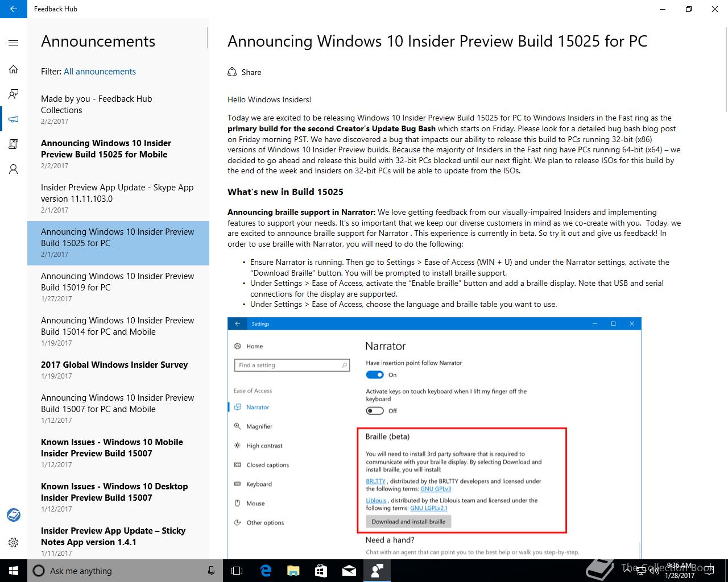
Task: Open the Windows Start menu
Action: (x=14, y=571)
